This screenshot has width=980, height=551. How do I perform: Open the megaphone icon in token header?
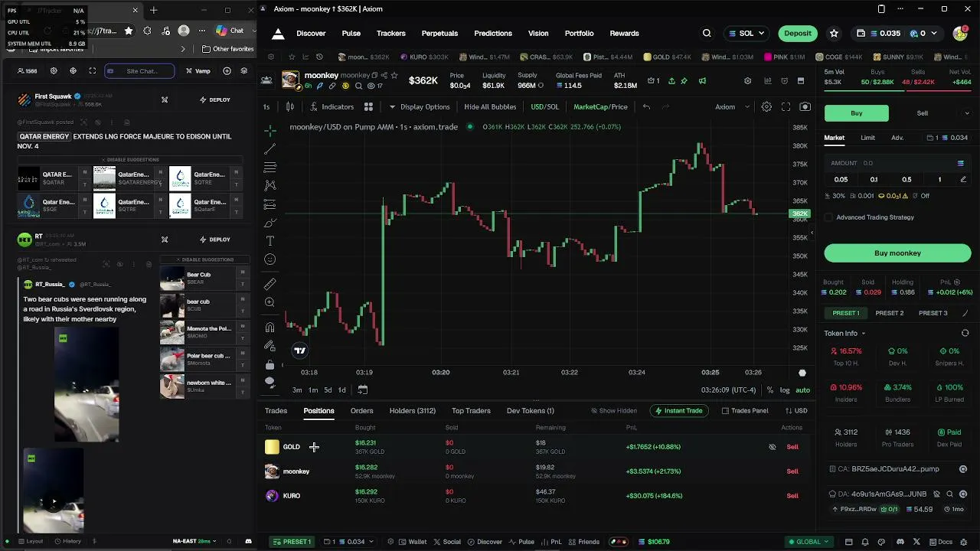(x=702, y=80)
